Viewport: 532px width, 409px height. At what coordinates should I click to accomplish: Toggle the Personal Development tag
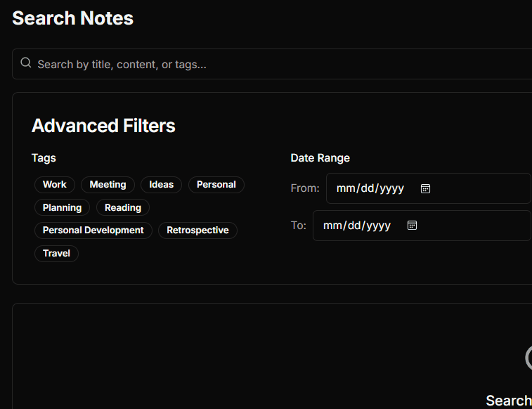click(x=93, y=231)
